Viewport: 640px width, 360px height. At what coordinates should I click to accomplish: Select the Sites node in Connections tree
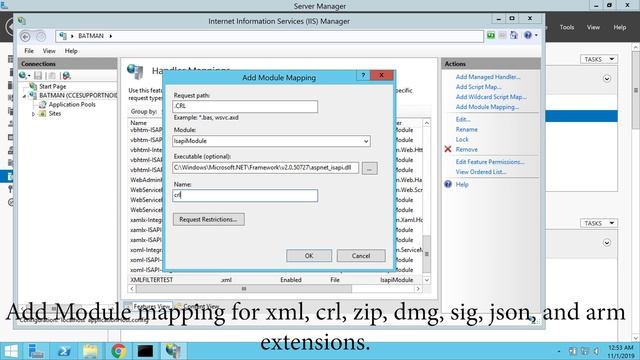point(55,113)
